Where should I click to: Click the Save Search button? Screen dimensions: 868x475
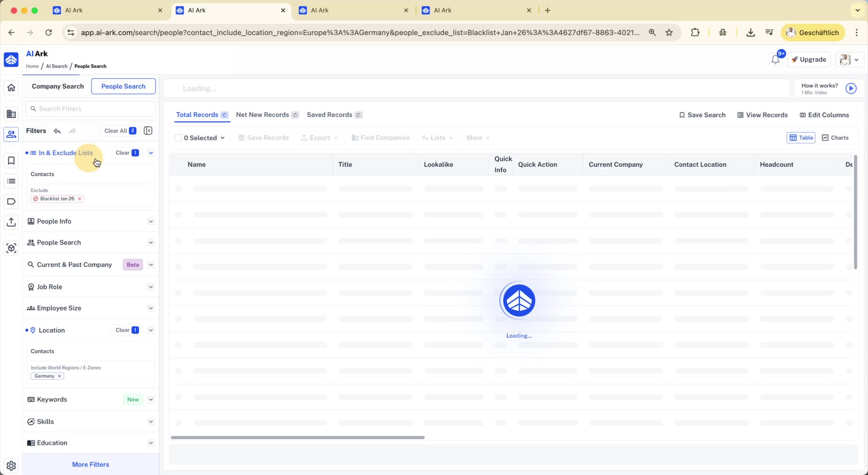pos(702,115)
